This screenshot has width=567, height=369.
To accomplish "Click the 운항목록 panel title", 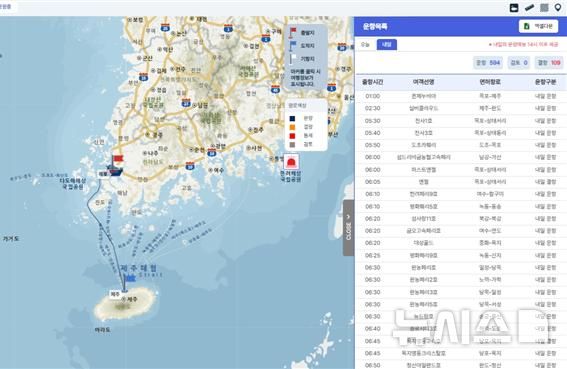I will [375, 26].
